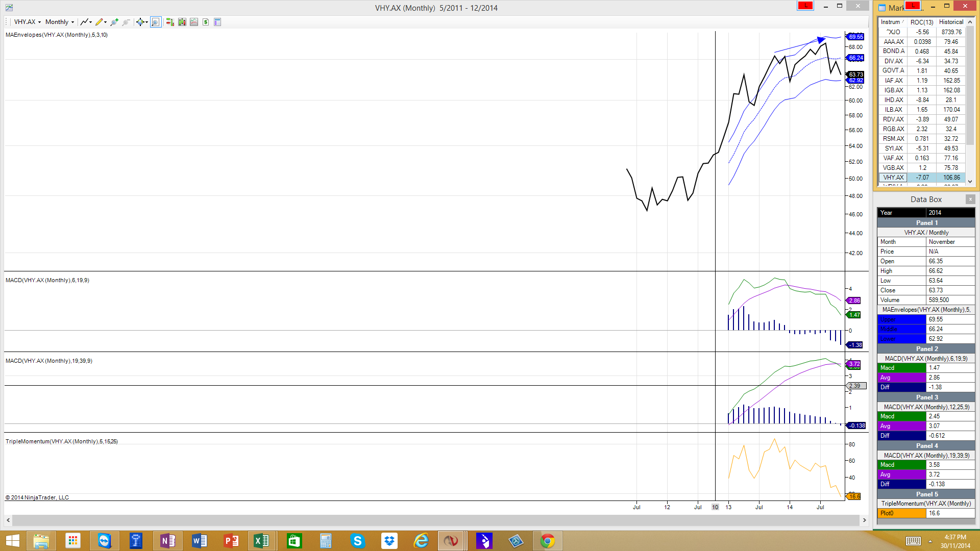This screenshot has height=551, width=980.
Task: Close the Data Box panel
Action: tap(970, 199)
